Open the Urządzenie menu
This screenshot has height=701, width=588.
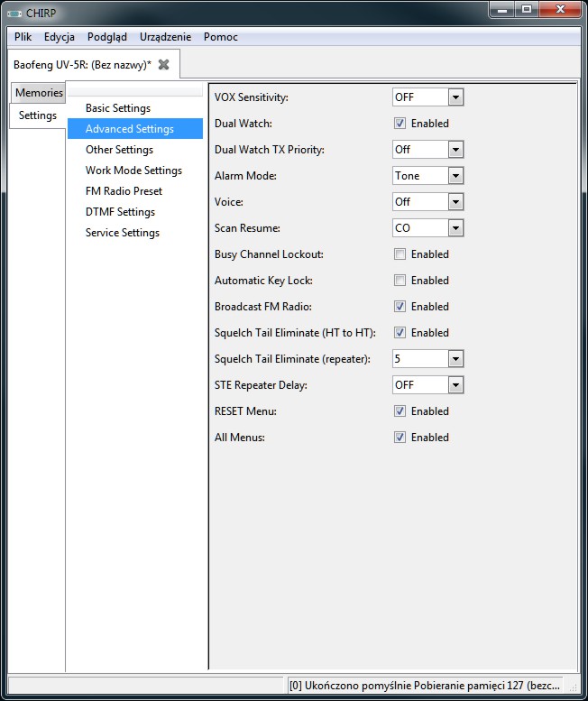pyautogui.click(x=165, y=37)
